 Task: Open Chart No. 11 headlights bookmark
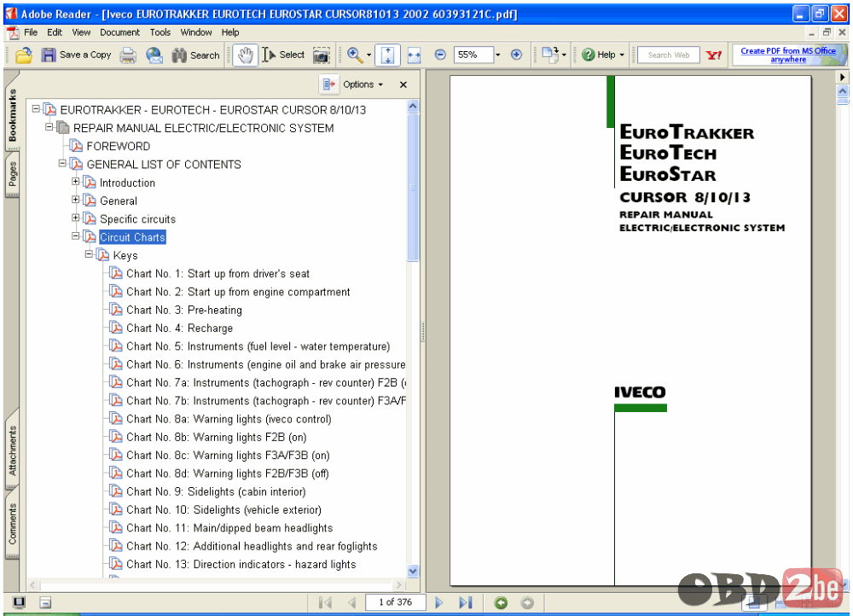pos(229,528)
